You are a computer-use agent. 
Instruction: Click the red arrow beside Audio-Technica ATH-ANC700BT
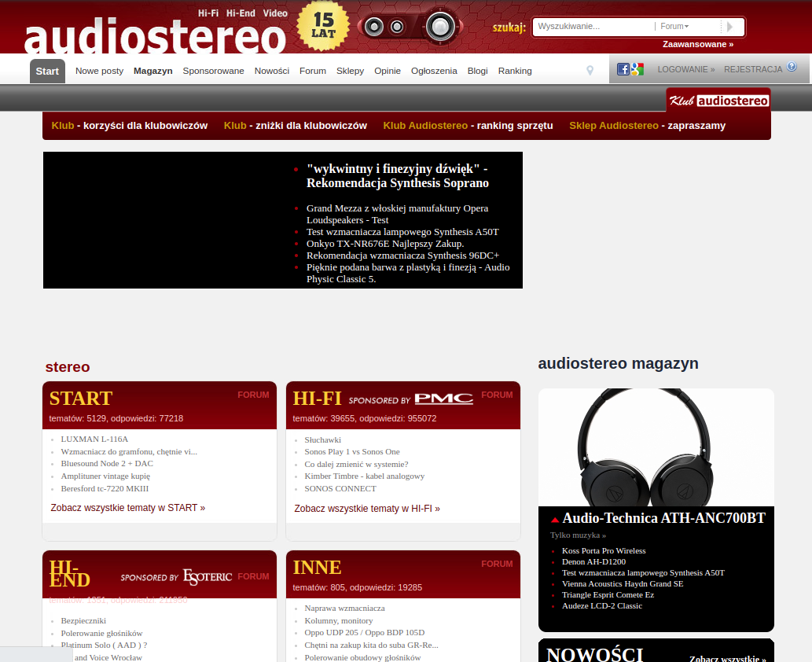(x=555, y=520)
